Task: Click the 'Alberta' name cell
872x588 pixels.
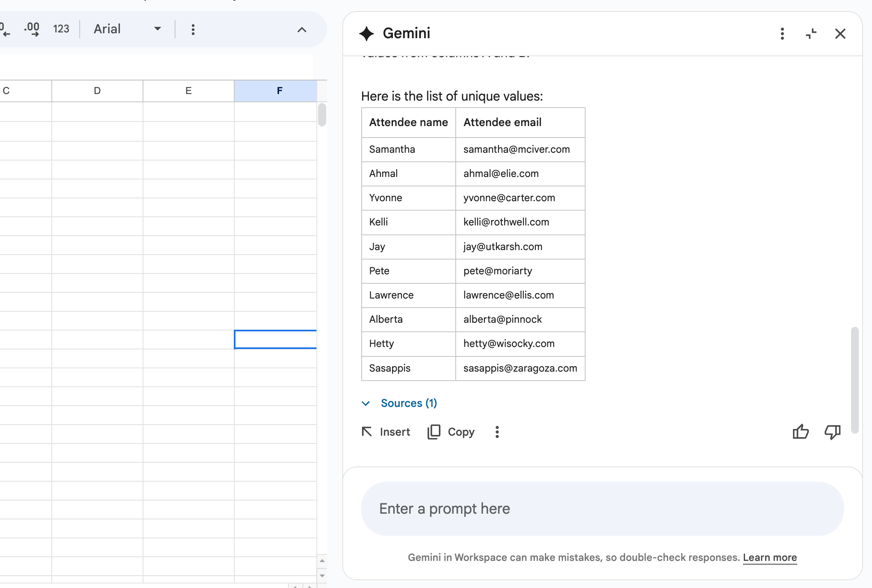Action: [408, 319]
